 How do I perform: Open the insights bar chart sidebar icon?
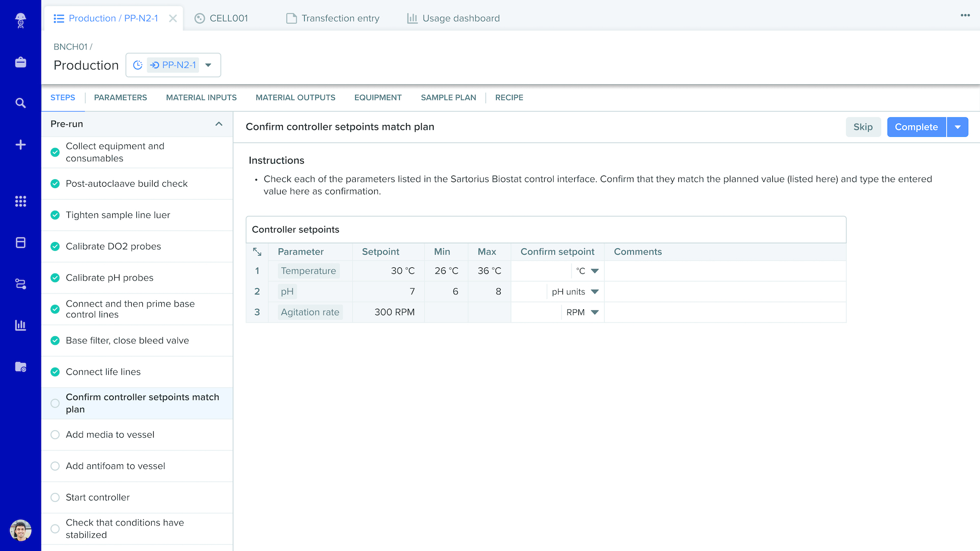(x=20, y=325)
